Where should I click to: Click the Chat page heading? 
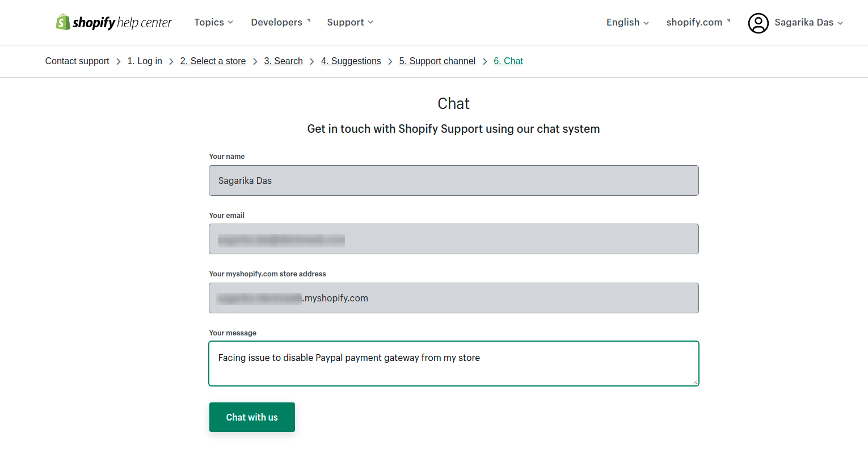453,103
